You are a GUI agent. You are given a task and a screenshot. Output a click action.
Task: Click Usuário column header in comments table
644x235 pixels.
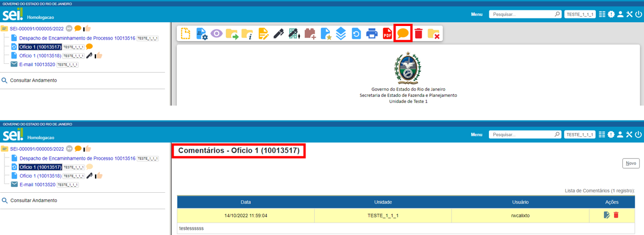(x=520, y=202)
